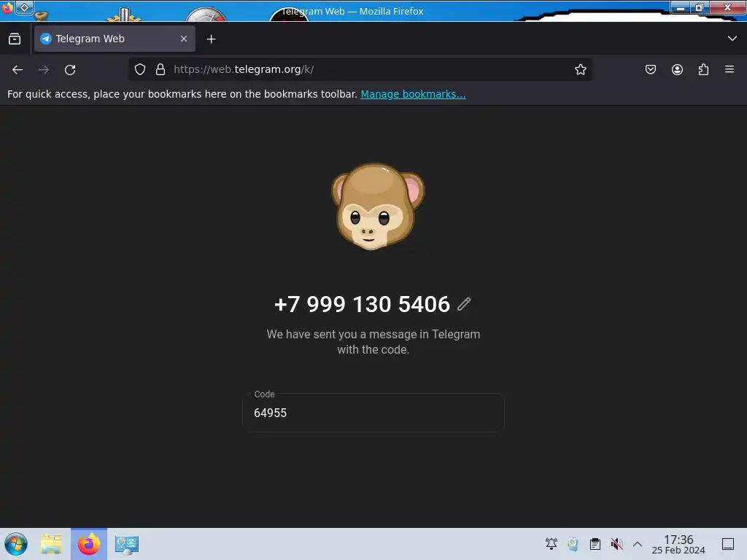Click the show desktop button
This screenshot has width=747, height=560.
coord(728,544)
